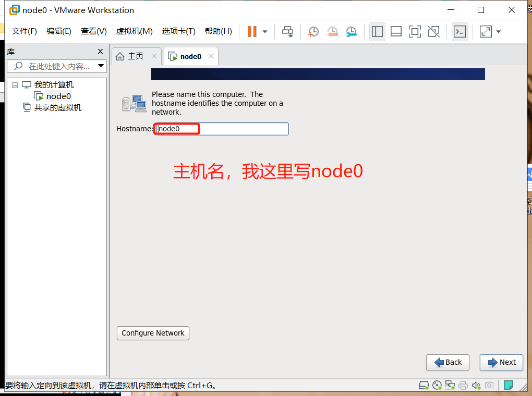The width and height of the screenshot is (532, 396).
Task: Click the network adapter status icon
Action: (x=450, y=385)
